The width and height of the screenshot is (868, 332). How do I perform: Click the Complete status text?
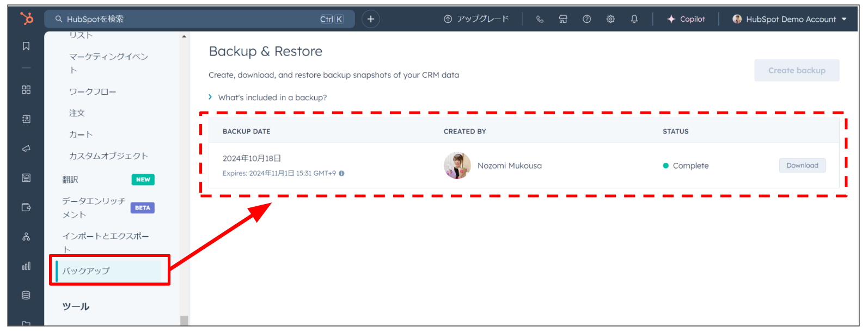pyautogui.click(x=690, y=165)
